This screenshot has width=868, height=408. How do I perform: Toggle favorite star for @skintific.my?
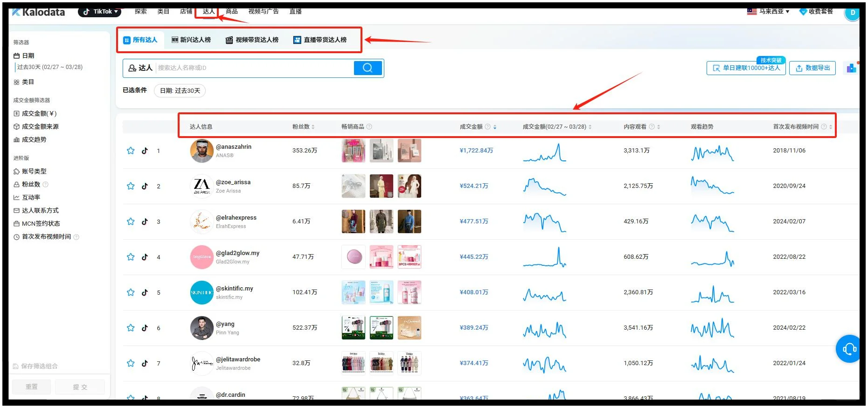coord(131,292)
